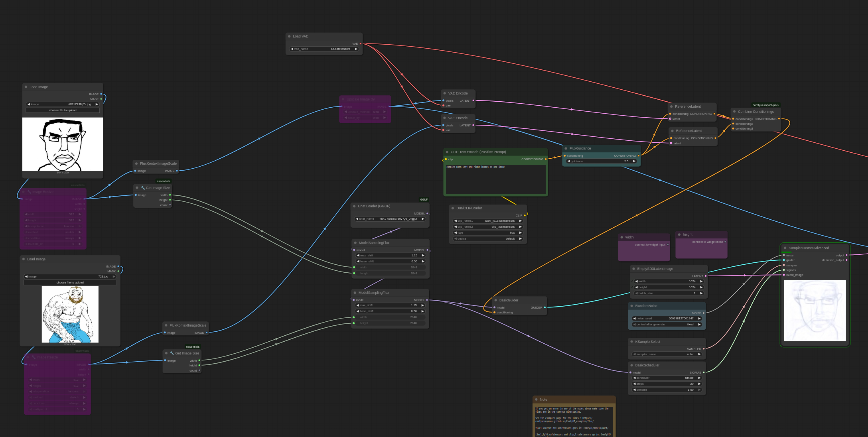Click the VAE output port on Load VAE
The width and height of the screenshot is (868, 437).
tap(361, 43)
